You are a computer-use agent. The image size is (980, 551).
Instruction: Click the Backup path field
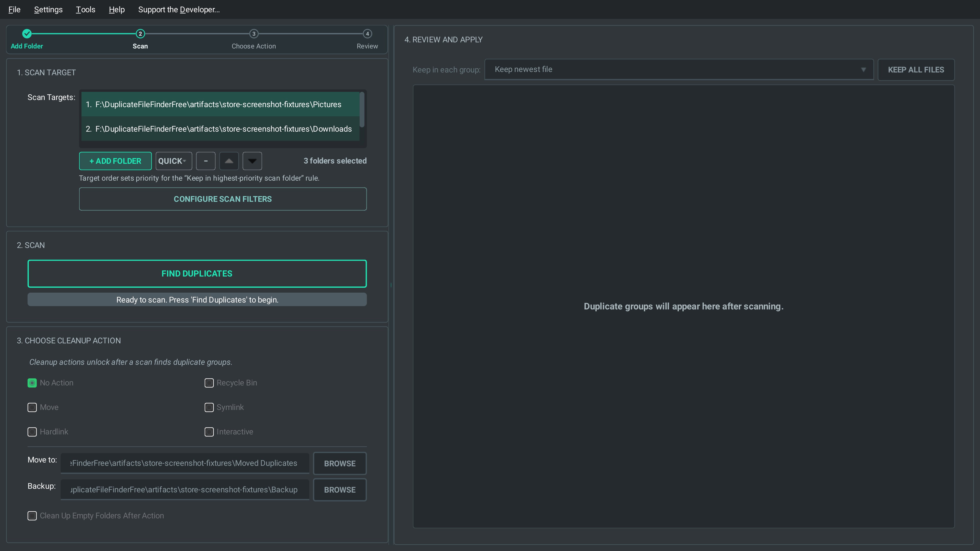coord(185,490)
